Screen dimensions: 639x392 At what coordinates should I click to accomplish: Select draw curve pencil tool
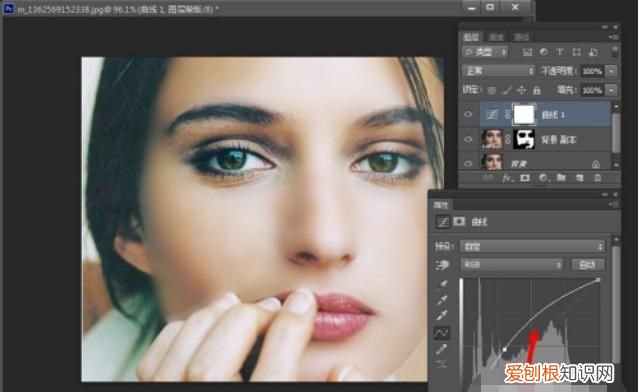[442, 349]
